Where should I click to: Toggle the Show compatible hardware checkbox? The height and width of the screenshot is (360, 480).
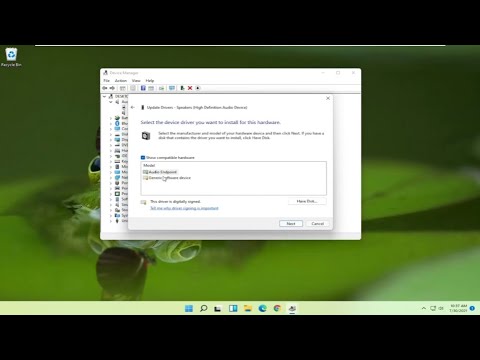coord(143,157)
